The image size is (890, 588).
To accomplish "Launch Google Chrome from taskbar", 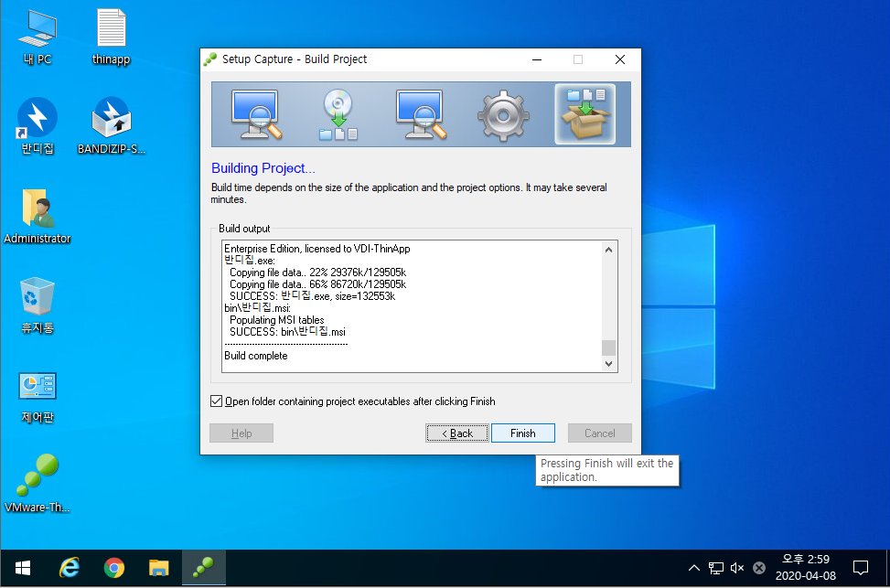I will pos(114,568).
